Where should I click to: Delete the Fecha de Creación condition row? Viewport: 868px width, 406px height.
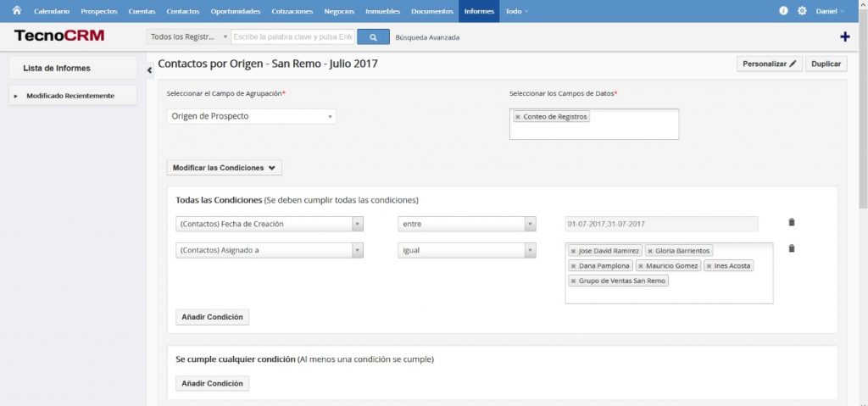click(792, 222)
